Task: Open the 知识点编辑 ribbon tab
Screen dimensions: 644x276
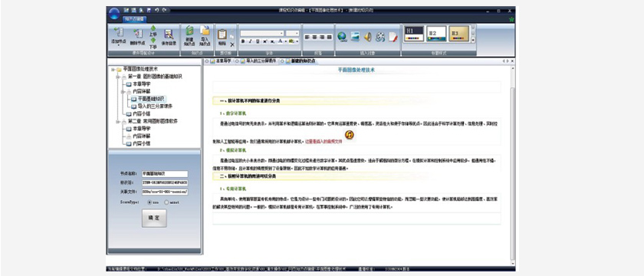Action: pos(133,19)
